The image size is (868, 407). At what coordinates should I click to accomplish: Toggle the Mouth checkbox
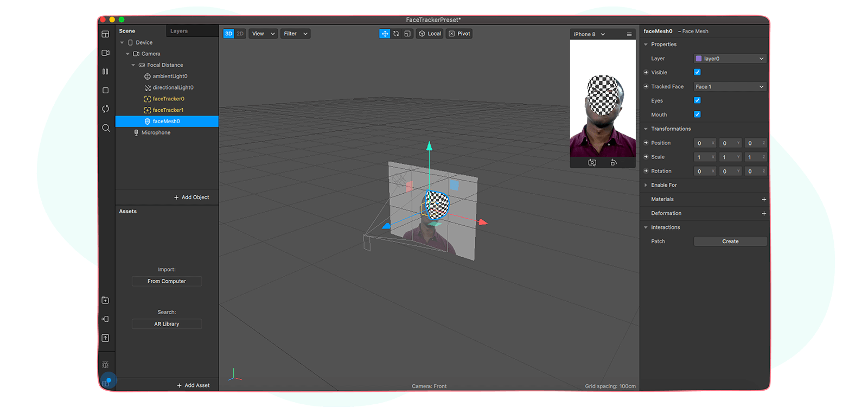click(697, 115)
